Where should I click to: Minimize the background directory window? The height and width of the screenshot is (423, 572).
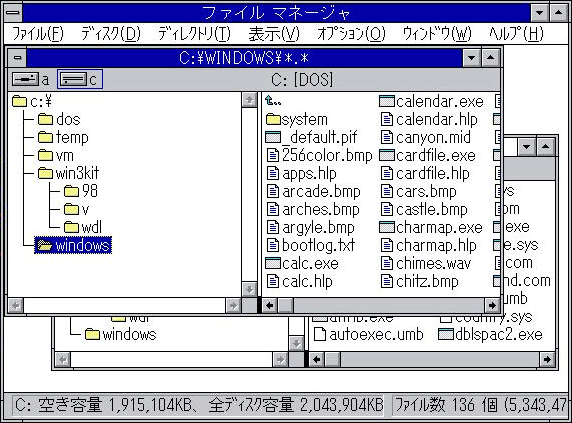(527, 147)
